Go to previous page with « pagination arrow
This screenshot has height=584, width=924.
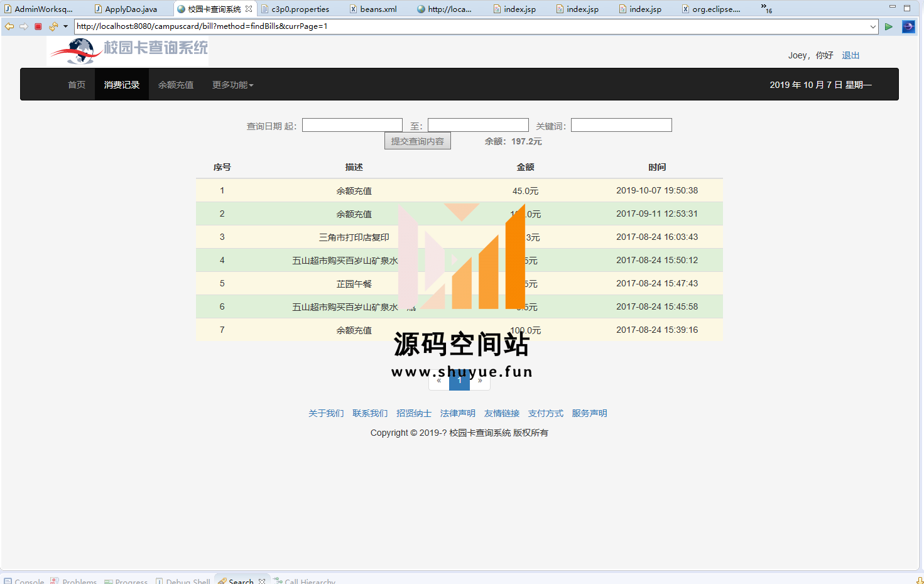pyautogui.click(x=439, y=380)
